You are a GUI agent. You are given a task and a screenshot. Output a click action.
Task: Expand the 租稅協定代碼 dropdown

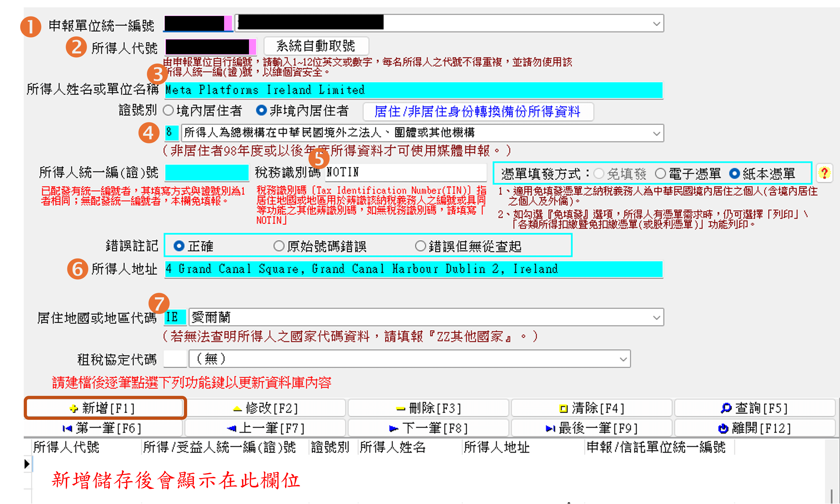623,359
